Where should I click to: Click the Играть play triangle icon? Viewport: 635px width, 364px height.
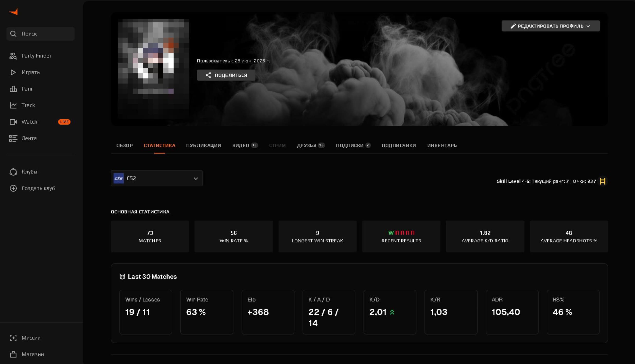tap(13, 72)
